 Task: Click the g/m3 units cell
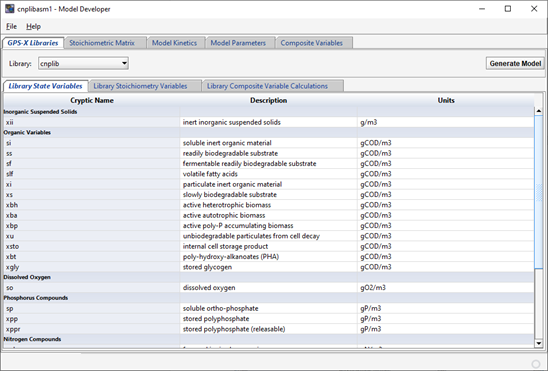446,122
